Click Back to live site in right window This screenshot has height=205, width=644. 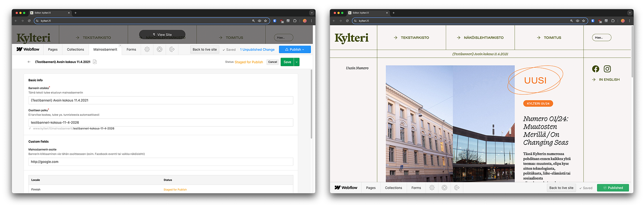point(561,188)
